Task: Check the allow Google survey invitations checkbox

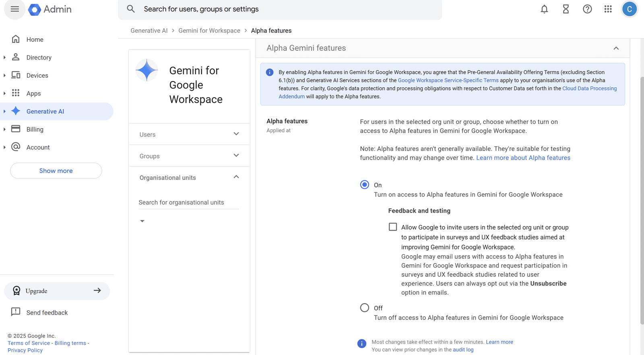Action: tap(393, 227)
